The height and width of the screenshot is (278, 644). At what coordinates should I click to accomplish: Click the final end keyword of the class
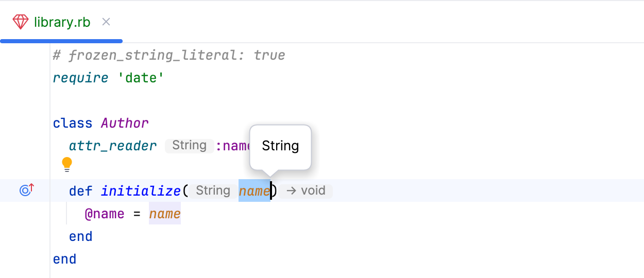[x=64, y=259]
